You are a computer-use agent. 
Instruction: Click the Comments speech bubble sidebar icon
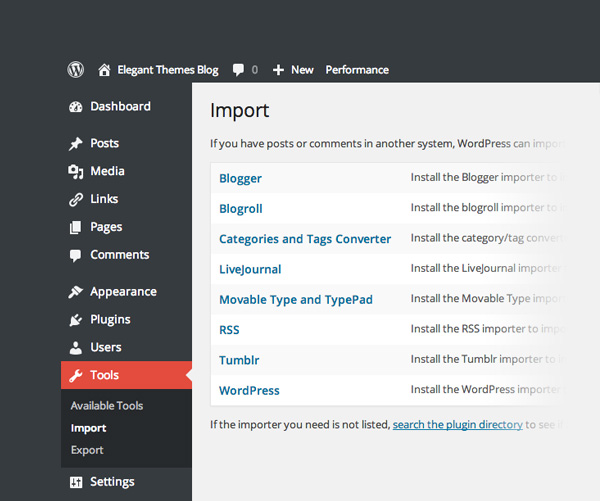[x=76, y=255]
